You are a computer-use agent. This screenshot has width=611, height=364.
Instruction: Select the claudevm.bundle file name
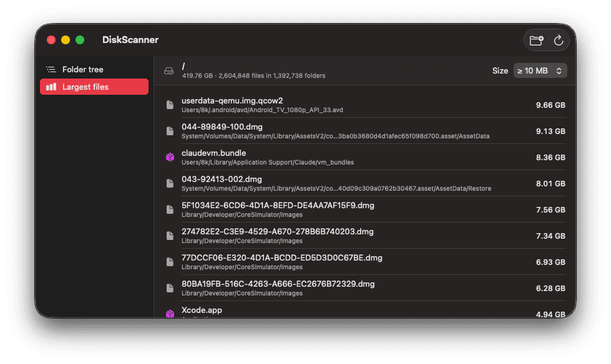(x=213, y=153)
